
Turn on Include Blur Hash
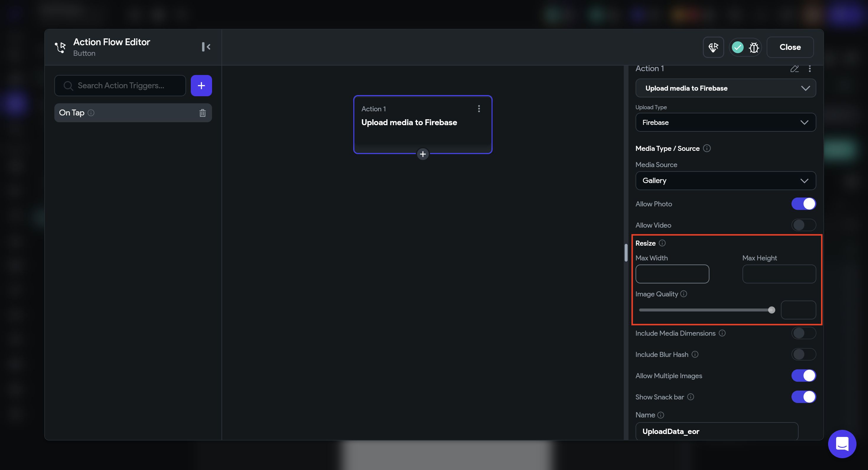[803, 355]
